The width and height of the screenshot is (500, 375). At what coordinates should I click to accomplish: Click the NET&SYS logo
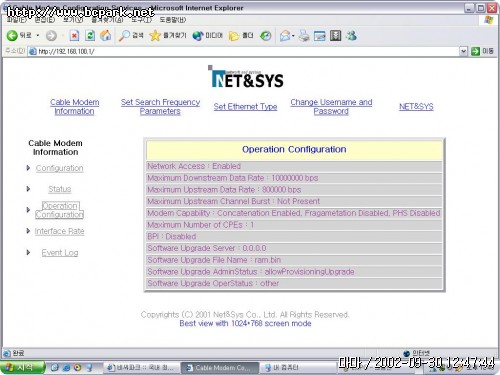[246, 77]
